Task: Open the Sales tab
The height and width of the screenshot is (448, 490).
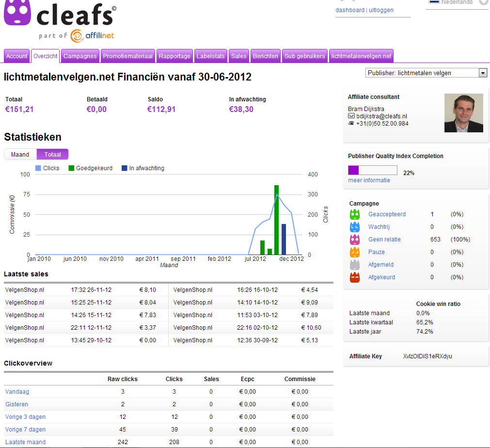Action: coord(239,56)
